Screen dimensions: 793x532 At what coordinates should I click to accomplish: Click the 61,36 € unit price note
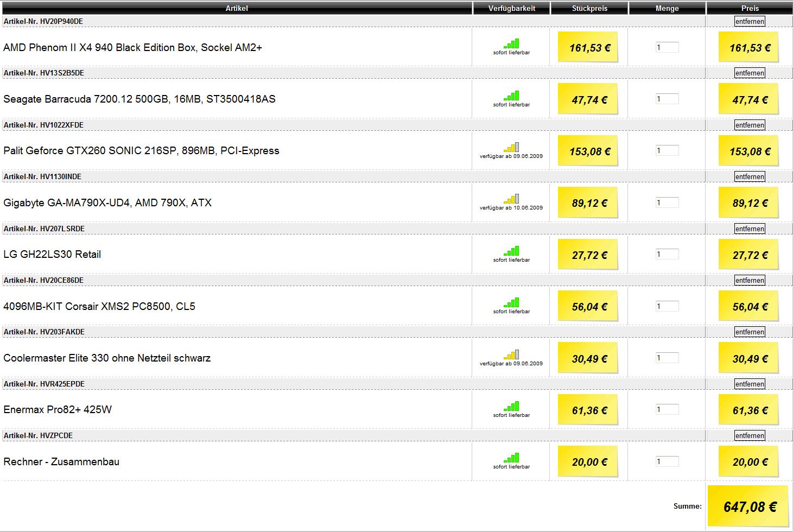[588, 410]
